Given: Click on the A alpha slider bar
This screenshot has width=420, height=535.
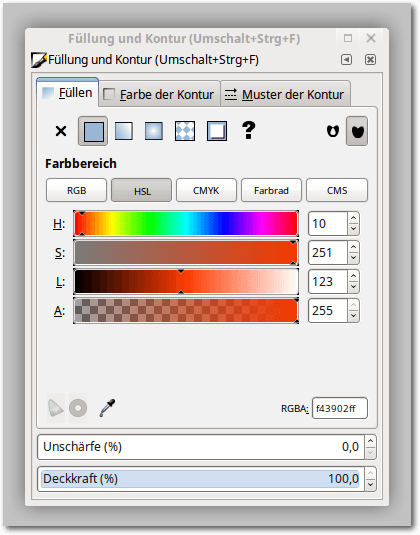Looking at the screenshot, I should pos(186,310).
